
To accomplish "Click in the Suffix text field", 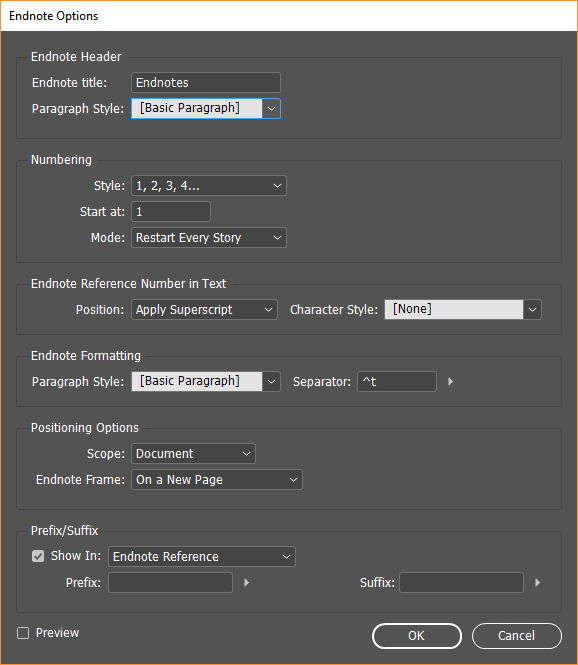I will click(x=461, y=582).
